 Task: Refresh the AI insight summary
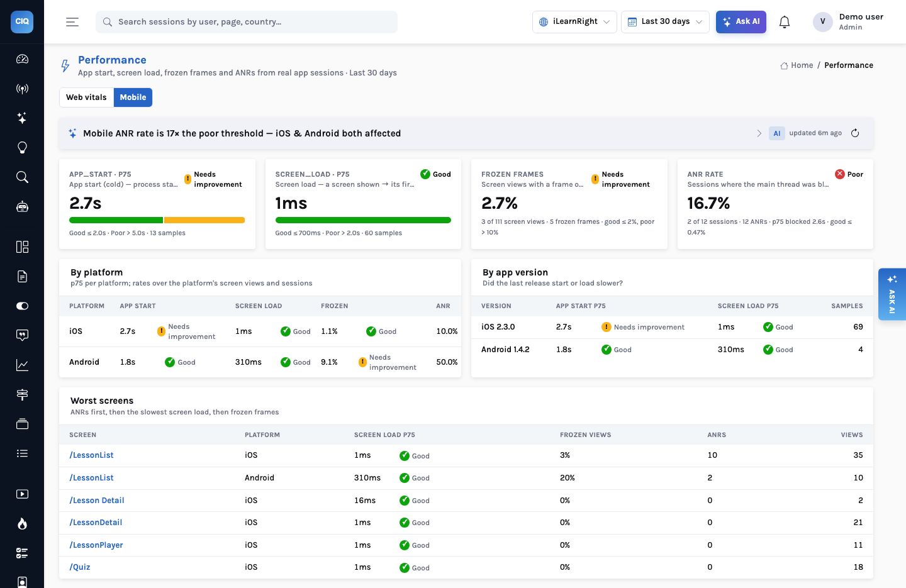pos(855,133)
